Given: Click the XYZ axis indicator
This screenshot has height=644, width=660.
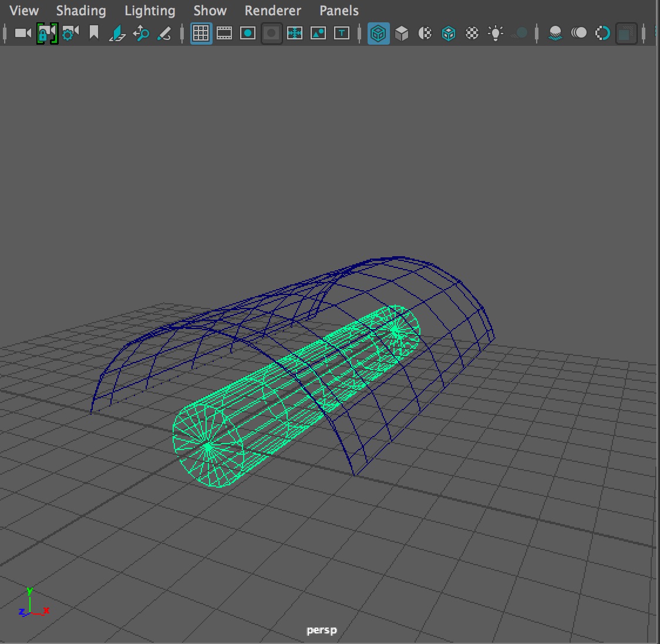Looking at the screenshot, I should [x=33, y=603].
